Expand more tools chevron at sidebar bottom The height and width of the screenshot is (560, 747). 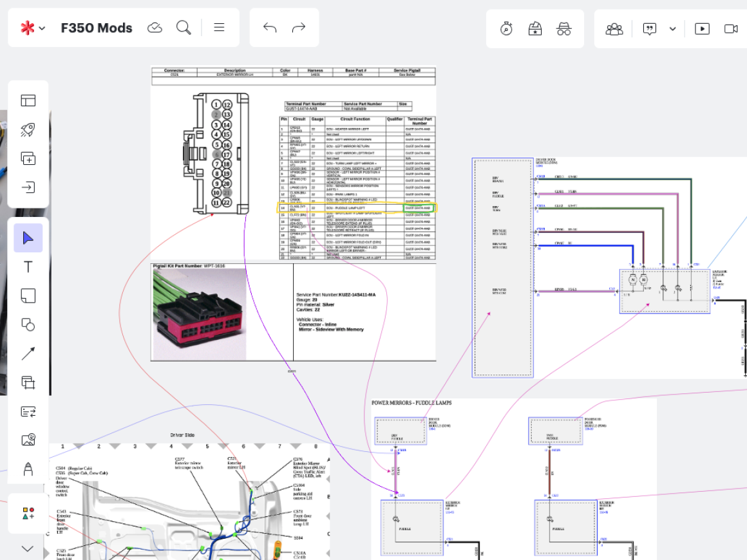point(28,548)
